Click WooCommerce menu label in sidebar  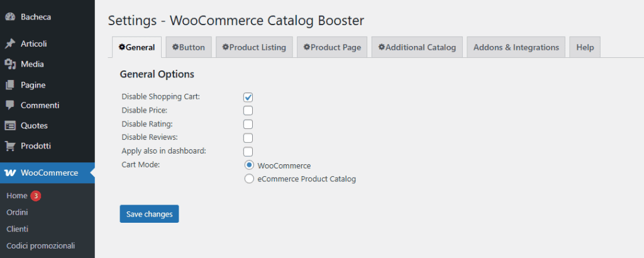(49, 173)
